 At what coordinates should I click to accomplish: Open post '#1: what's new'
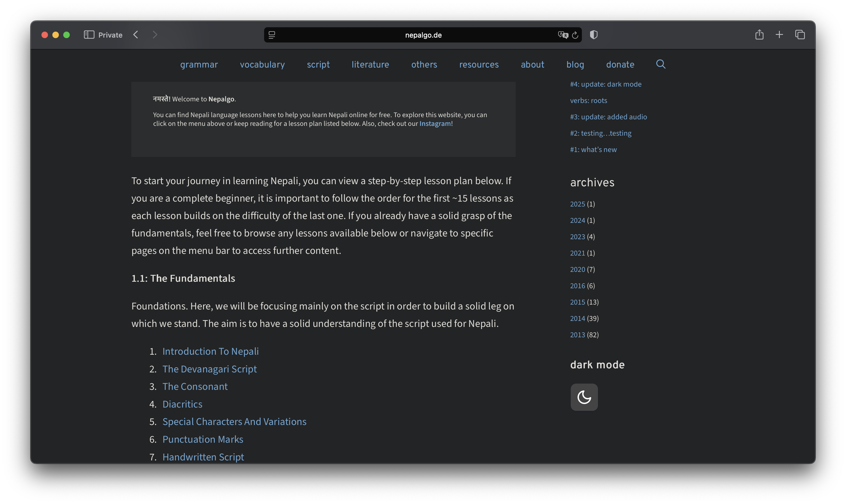[593, 150]
